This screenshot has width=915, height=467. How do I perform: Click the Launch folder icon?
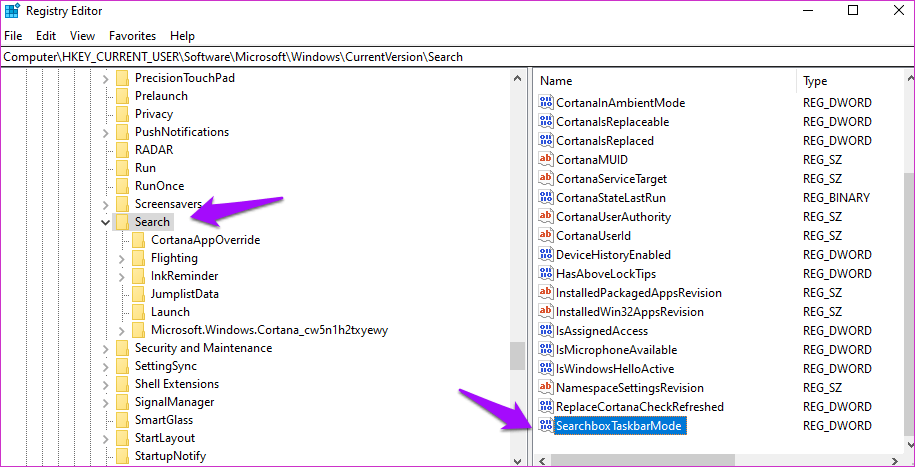(x=138, y=312)
